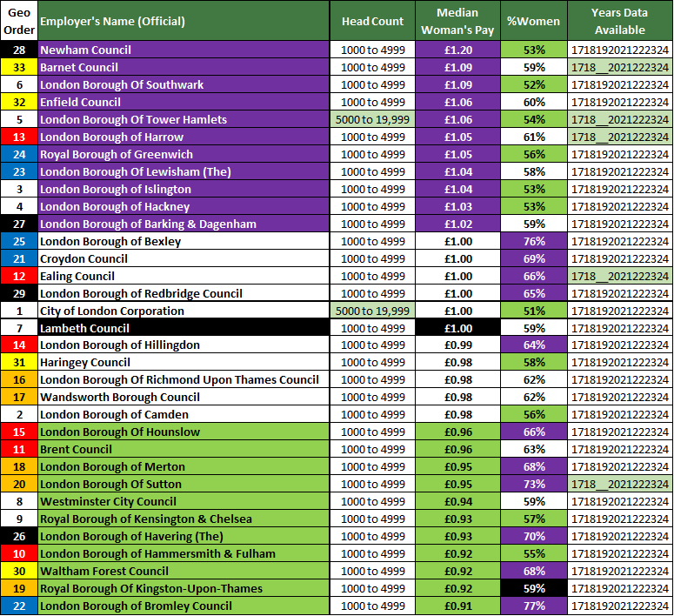Select the red Geo Order 13 cell
The height and width of the screenshot is (616, 674).
18,137
